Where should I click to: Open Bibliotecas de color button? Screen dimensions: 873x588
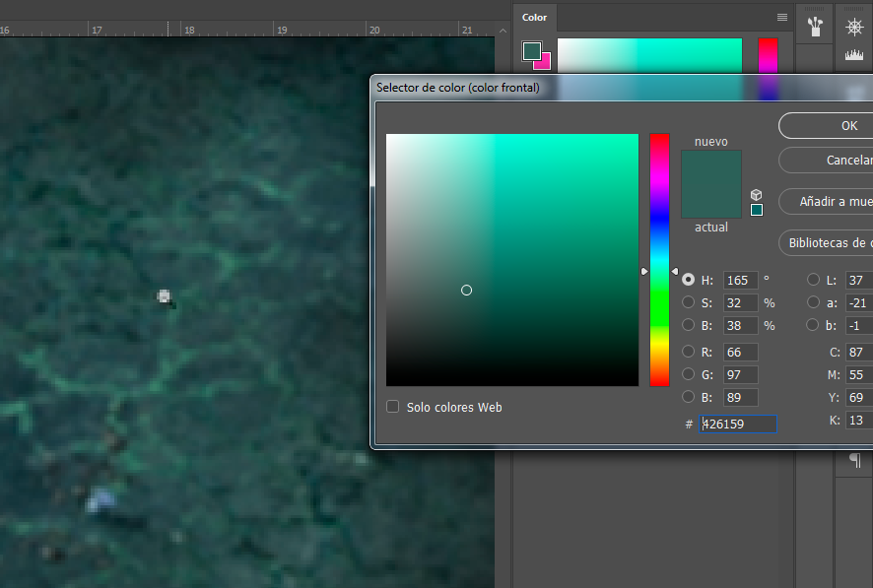[826, 242]
